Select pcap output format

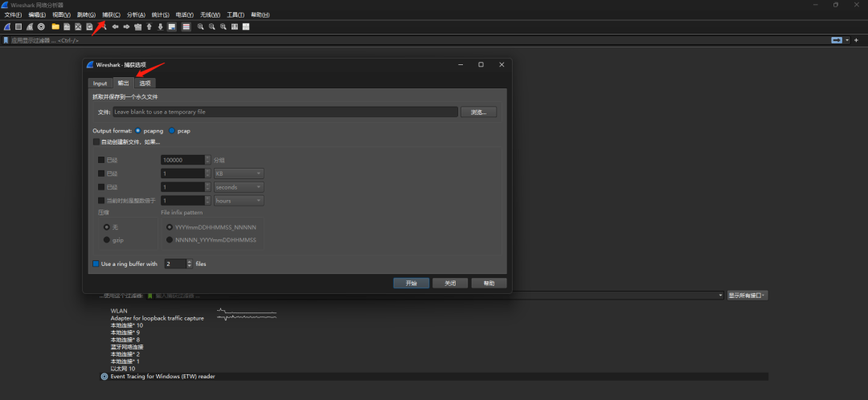172,131
